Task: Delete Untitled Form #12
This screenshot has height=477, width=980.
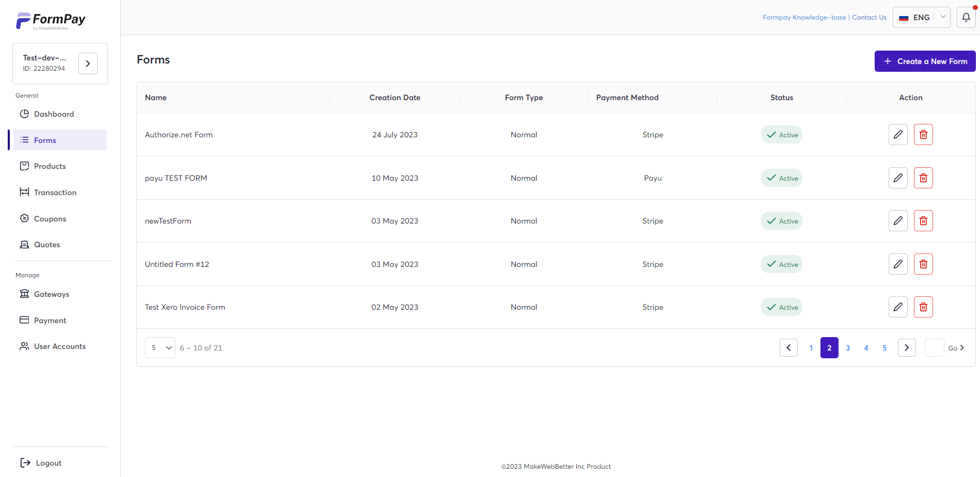Action: point(923,264)
